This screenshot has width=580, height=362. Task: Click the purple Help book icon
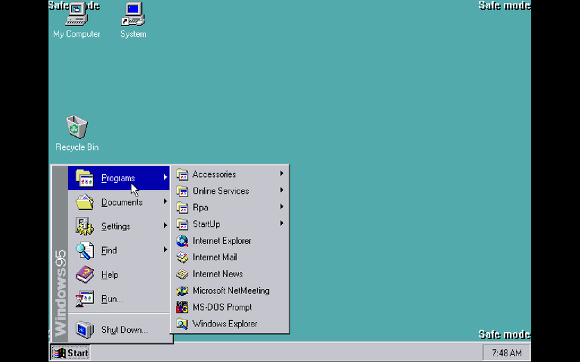pos(85,274)
